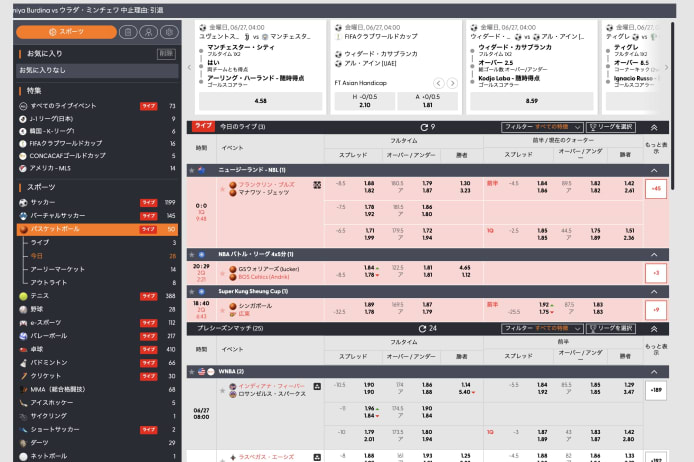Collapse プレシーズンマッチ section with double chevron

654,329
